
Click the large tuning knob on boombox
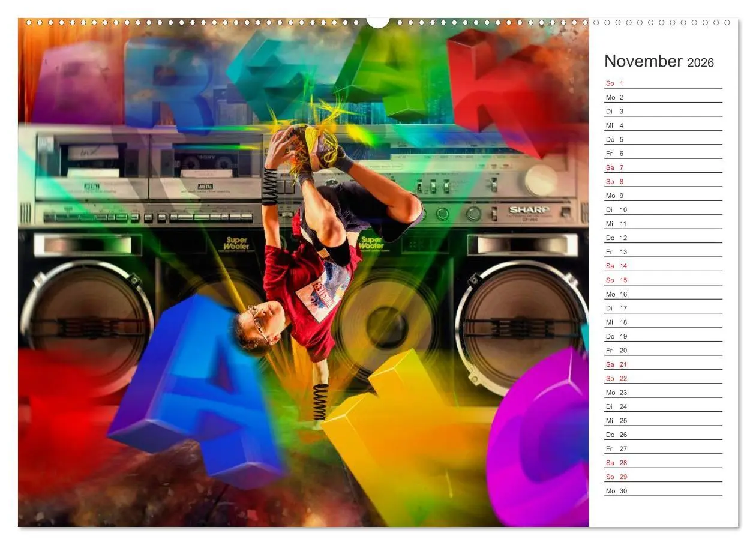[x=541, y=180]
